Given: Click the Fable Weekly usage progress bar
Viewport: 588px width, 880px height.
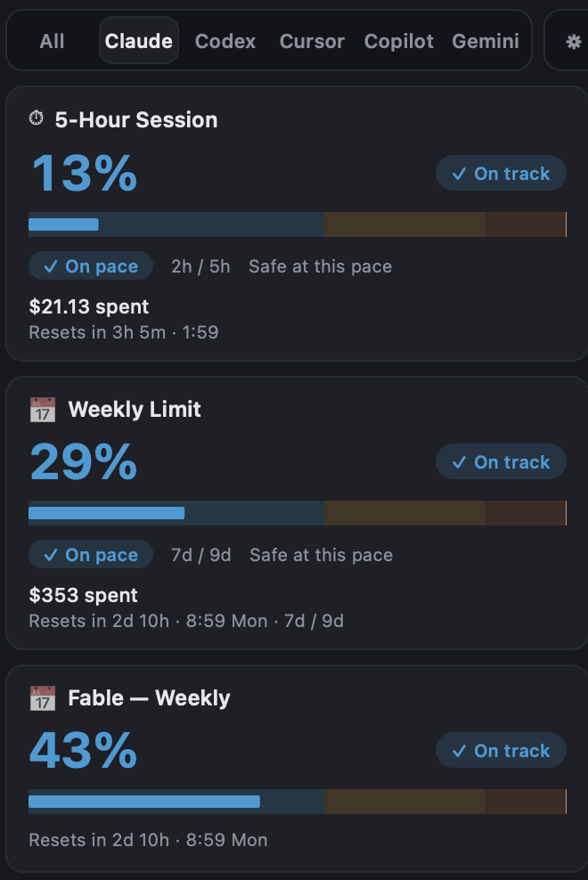Looking at the screenshot, I should tap(297, 802).
